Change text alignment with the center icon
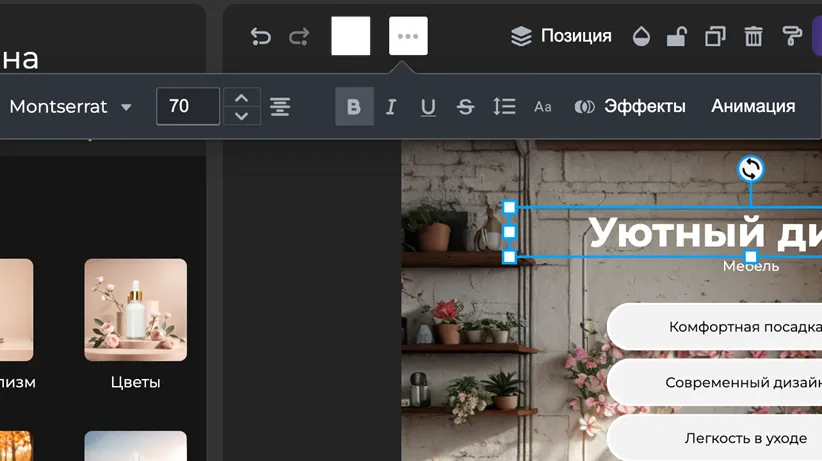Screen dimensions: 822x461 280,106
